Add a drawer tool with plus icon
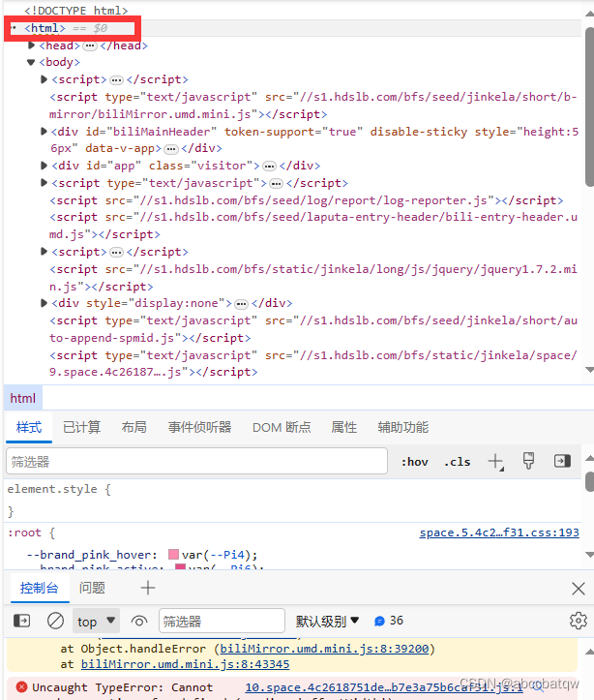Image resolution: width=594 pixels, height=700 pixels. (148, 588)
